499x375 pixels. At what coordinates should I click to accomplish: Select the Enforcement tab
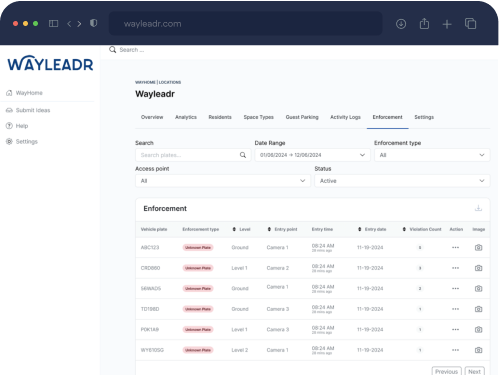pyautogui.click(x=387, y=117)
